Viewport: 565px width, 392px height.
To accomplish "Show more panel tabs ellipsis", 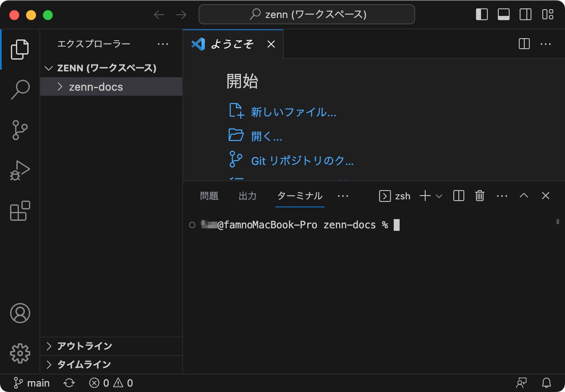I will click(x=343, y=196).
